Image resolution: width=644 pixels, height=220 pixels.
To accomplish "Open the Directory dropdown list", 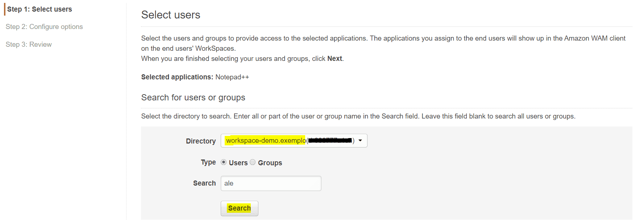I will pyautogui.click(x=294, y=141).
